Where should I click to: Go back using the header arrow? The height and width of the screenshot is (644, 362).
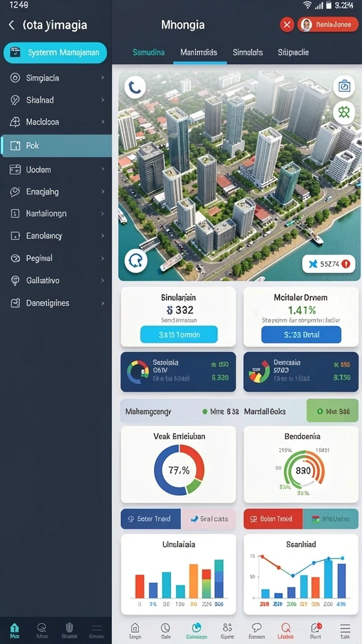(x=11, y=25)
